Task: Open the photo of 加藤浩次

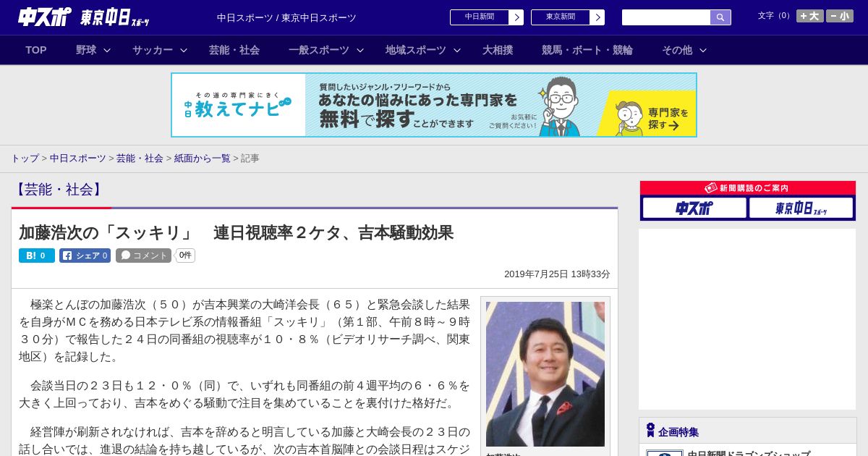Action: 545,374
